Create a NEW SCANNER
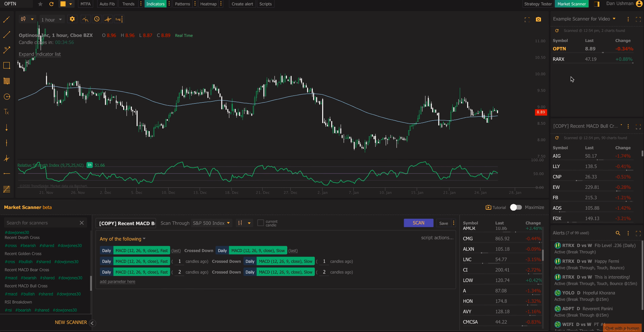 71,322
